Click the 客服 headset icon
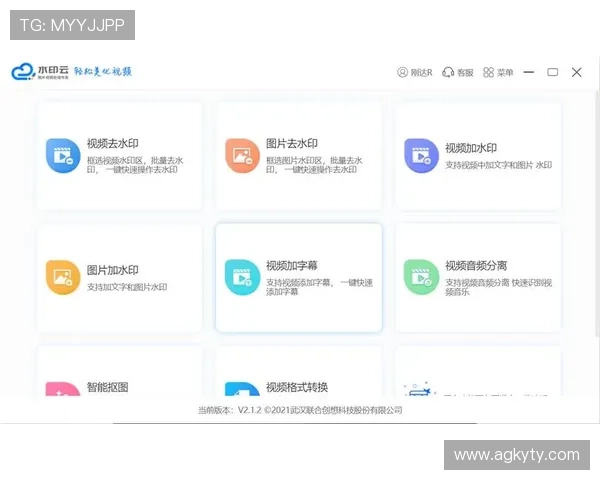 [x=448, y=72]
